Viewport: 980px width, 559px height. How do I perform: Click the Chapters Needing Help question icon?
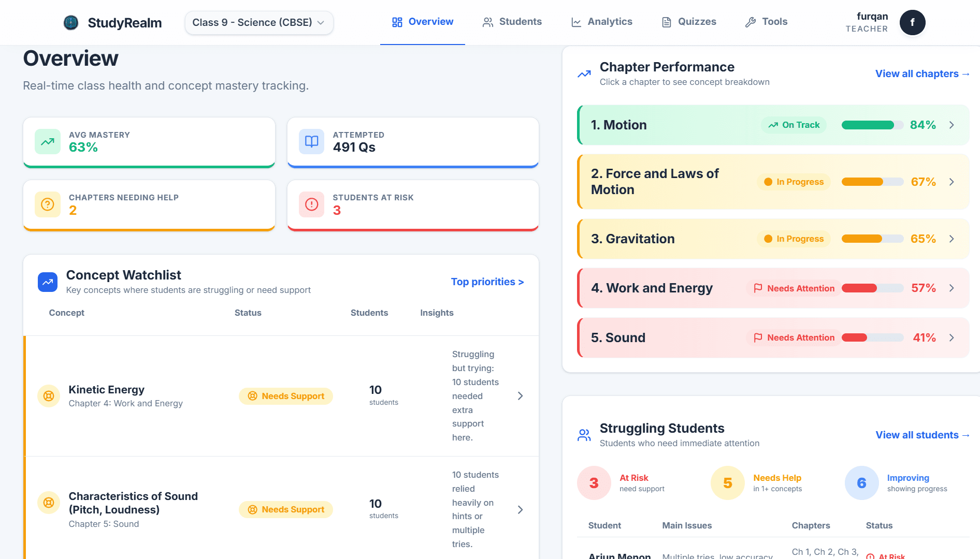48,204
